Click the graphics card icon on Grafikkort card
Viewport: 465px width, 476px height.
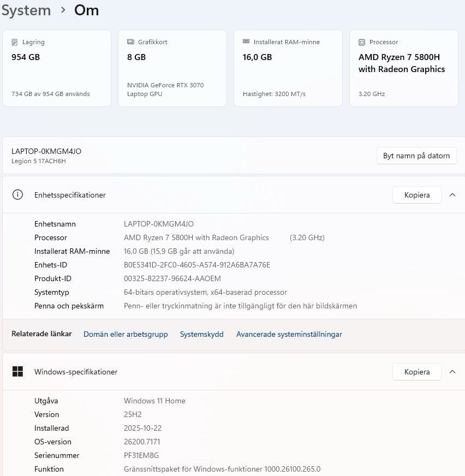coord(130,42)
